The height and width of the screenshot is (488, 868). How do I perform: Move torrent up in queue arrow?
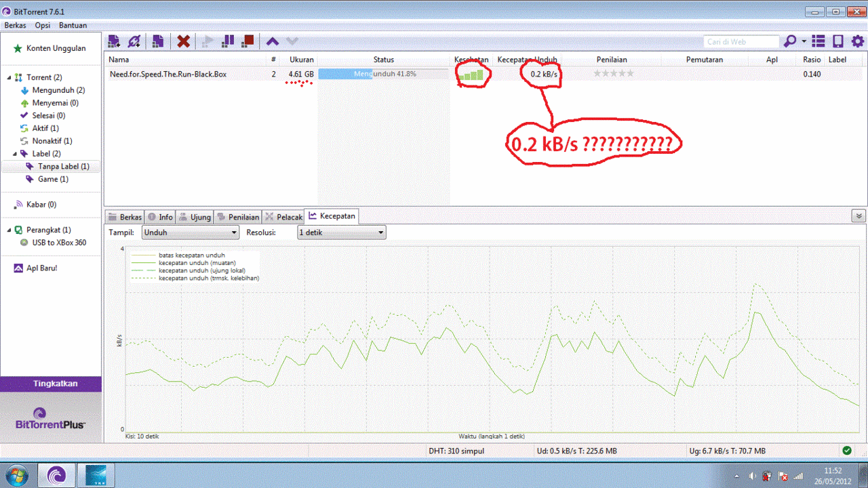click(272, 41)
